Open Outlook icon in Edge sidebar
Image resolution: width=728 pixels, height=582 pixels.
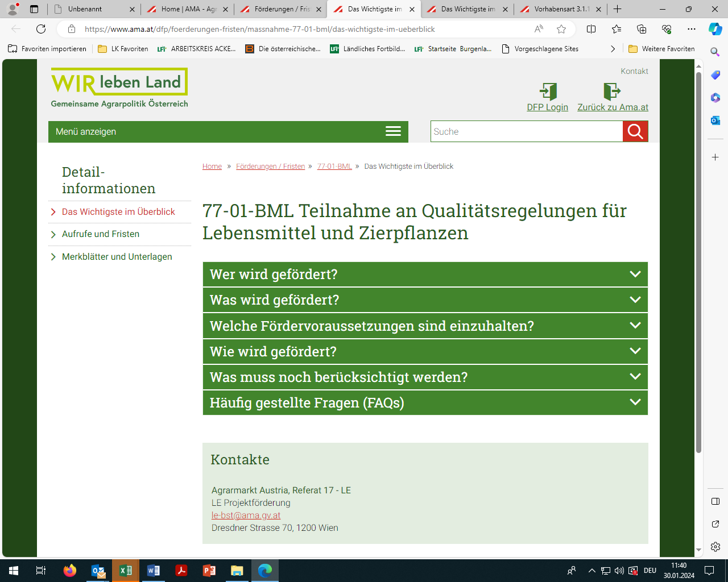[x=715, y=120]
